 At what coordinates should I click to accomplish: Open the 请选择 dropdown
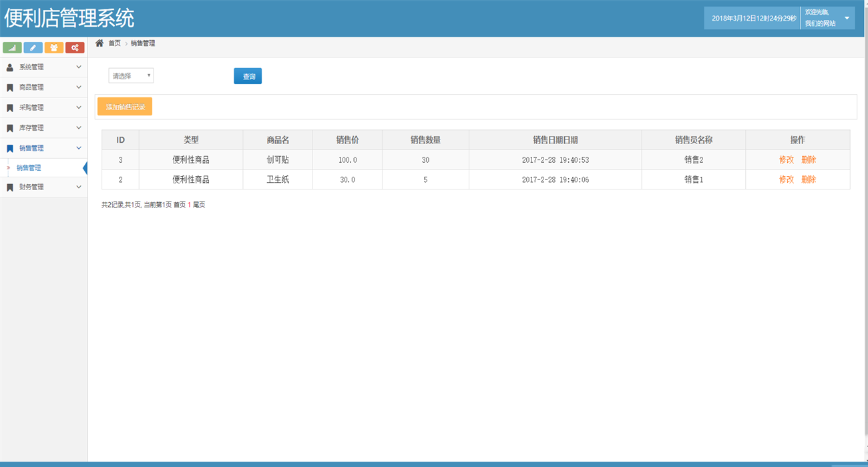(131, 76)
